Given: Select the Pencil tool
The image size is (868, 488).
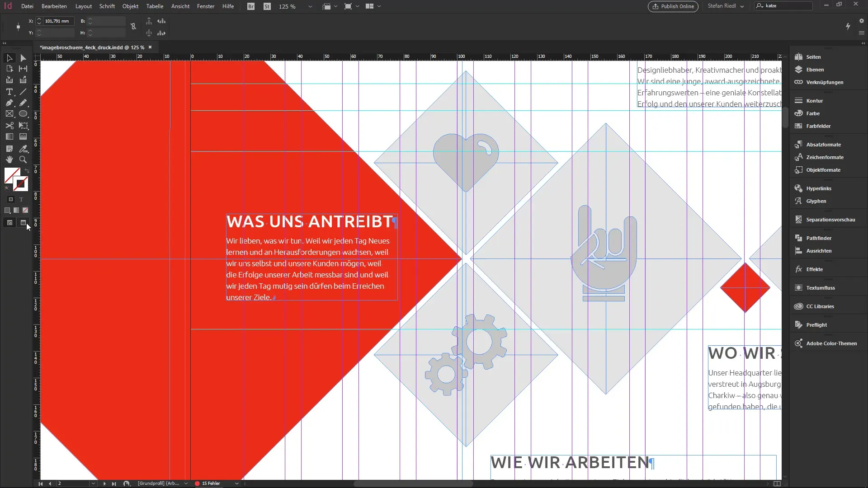Looking at the screenshot, I should pyautogui.click(x=23, y=103).
